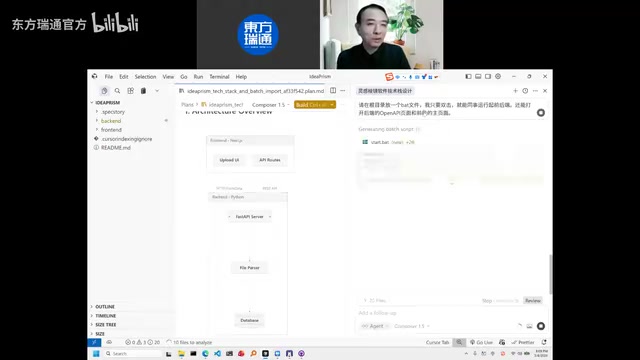Open the View menu

click(x=168, y=77)
